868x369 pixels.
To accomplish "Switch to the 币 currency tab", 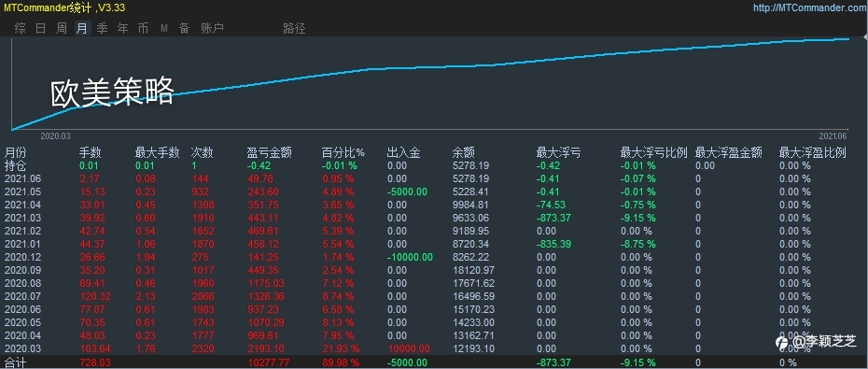I will pos(144,28).
